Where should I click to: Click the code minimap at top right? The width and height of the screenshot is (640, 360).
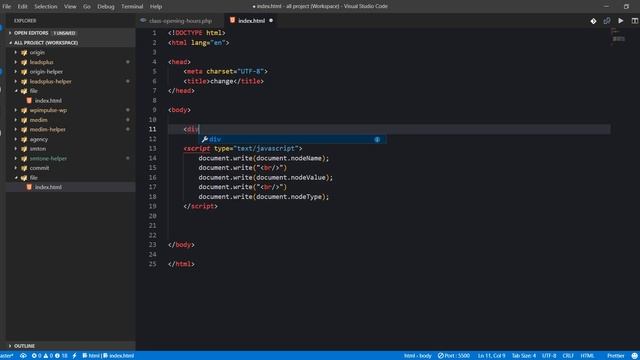click(x=618, y=36)
